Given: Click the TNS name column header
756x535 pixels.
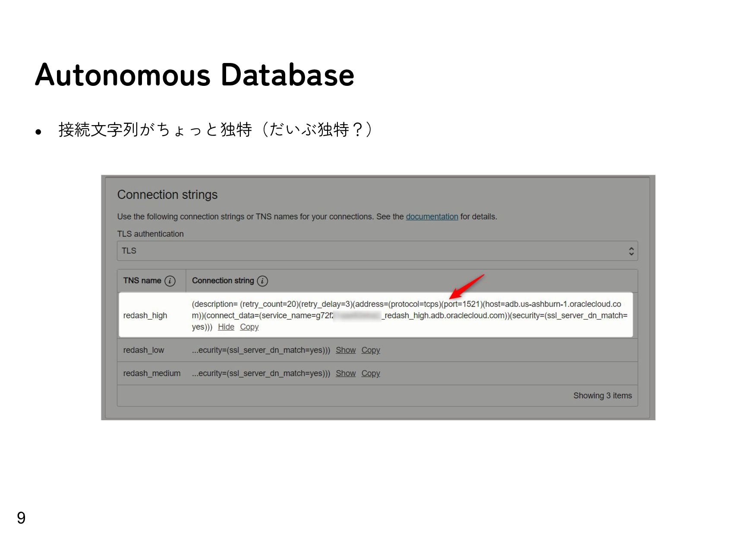Looking at the screenshot, I should pos(142,281).
